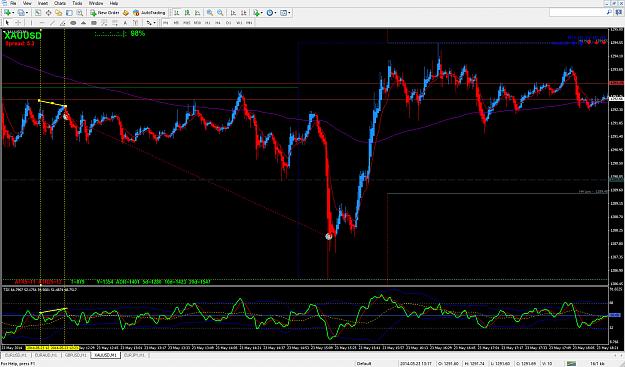Toggle chart Auto Scroll
This screenshot has width=625, height=367.
tap(233, 13)
